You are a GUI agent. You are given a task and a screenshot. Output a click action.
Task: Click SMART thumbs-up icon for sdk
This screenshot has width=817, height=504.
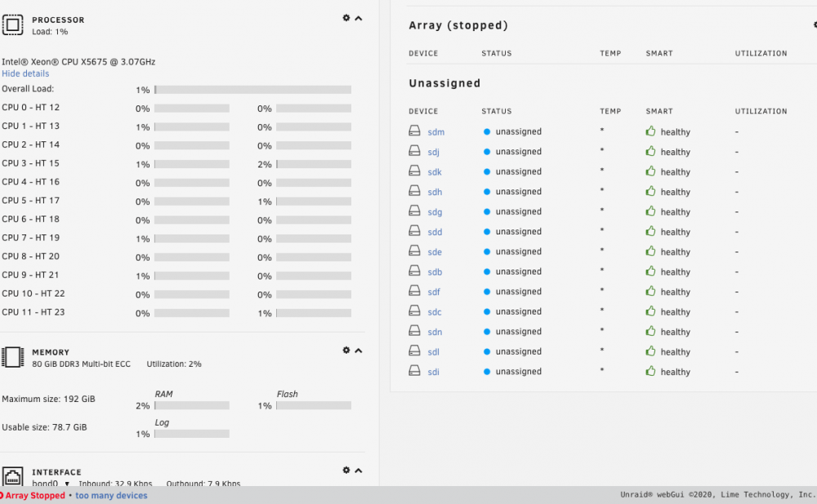tap(650, 171)
